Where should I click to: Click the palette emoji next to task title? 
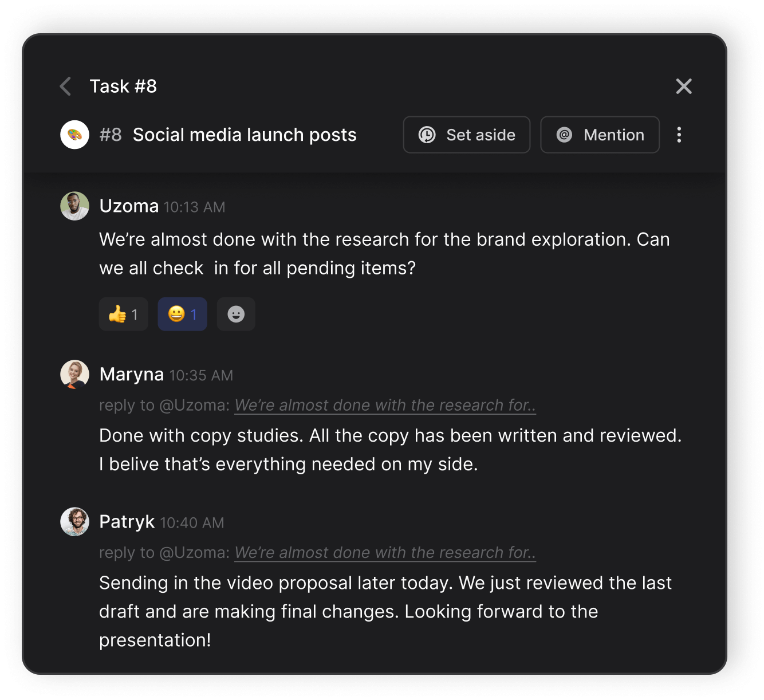click(x=74, y=134)
